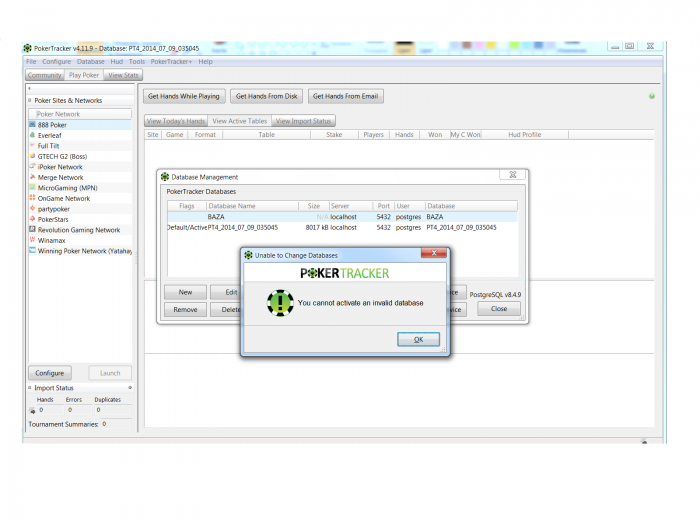This screenshot has width=700, height=525.
Task: Select Everleaf network icon
Action: [x=32, y=135]
